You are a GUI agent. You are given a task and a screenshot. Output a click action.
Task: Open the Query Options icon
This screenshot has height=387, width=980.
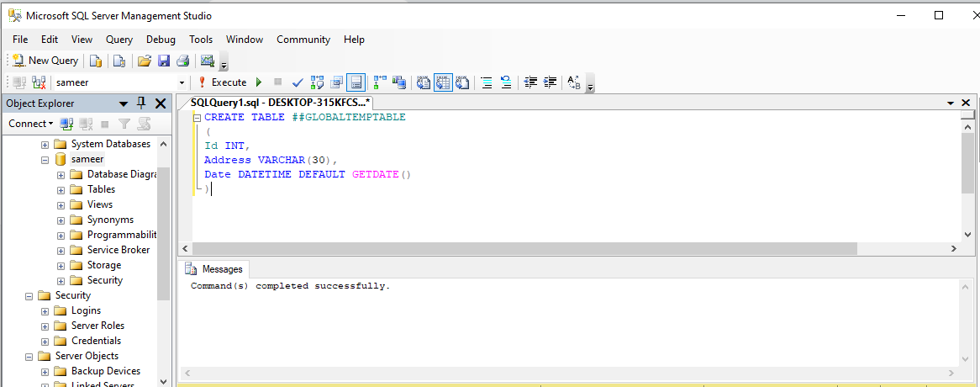pos(337,82)
